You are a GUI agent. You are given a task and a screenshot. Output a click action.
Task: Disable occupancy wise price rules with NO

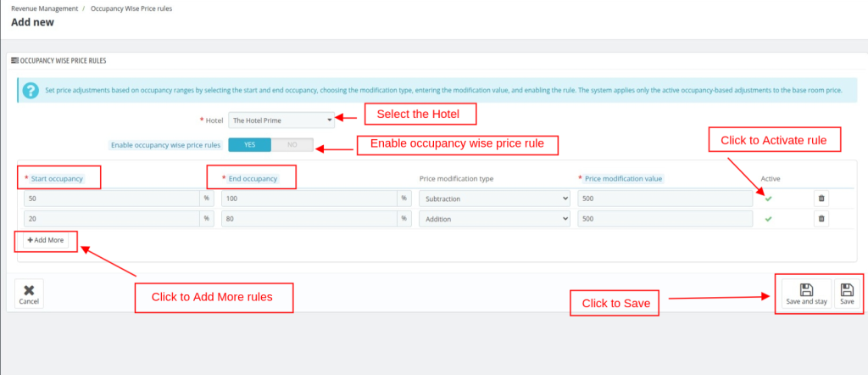292,145
